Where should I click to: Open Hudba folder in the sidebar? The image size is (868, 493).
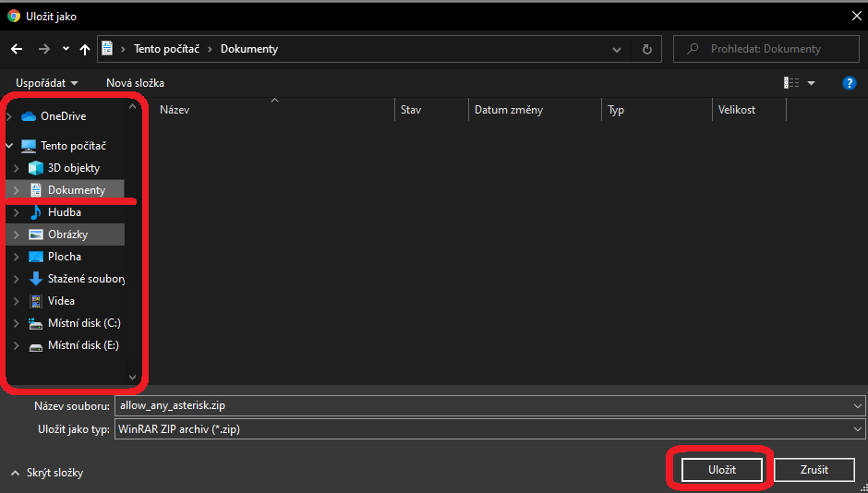(65, 212)
